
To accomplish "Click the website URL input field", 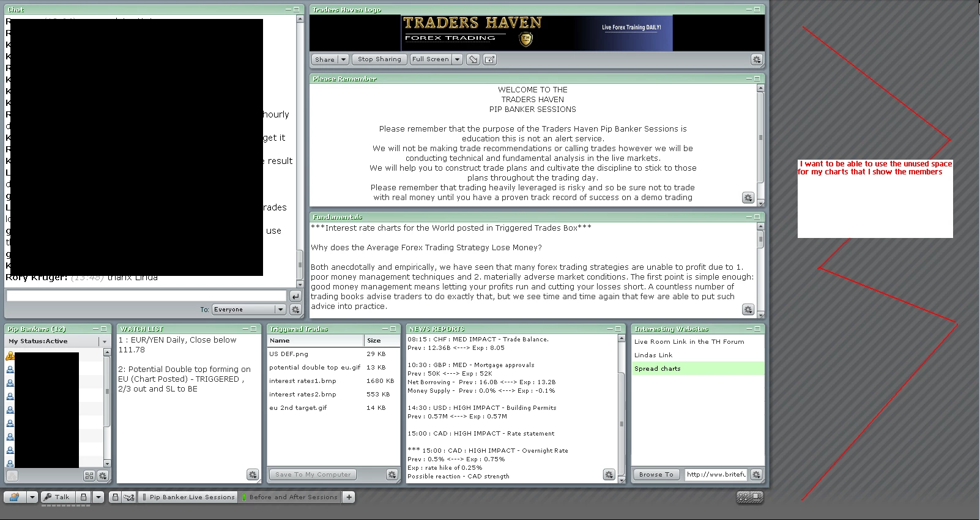I will [716, 474].
